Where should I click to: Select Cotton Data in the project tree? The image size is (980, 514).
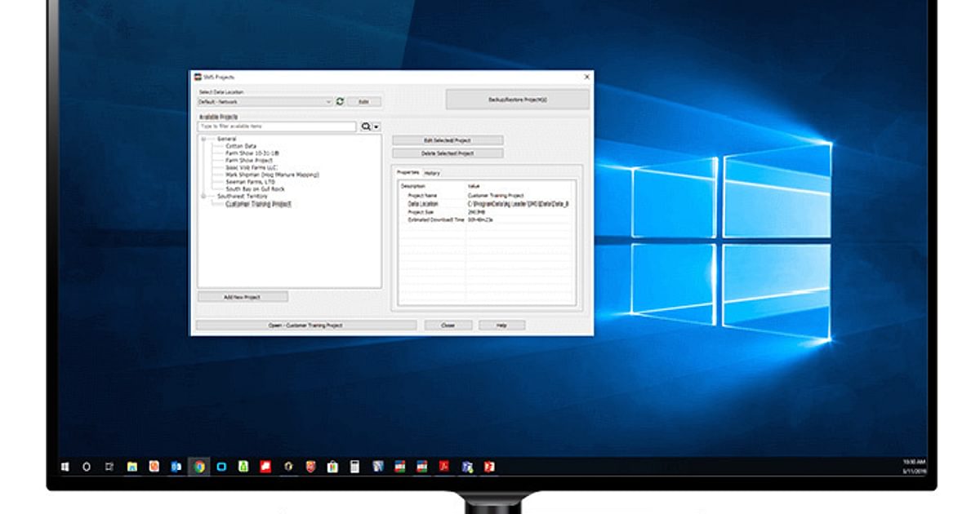(x=240, y=146)
